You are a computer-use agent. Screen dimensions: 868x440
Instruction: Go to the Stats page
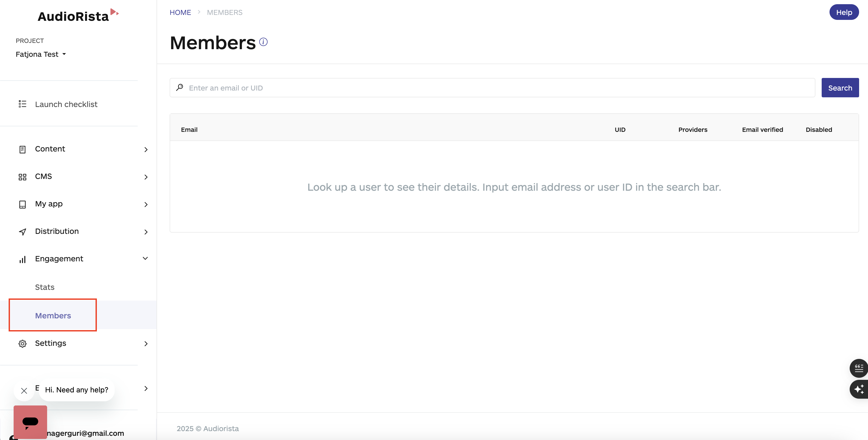[x=44, y=287]
